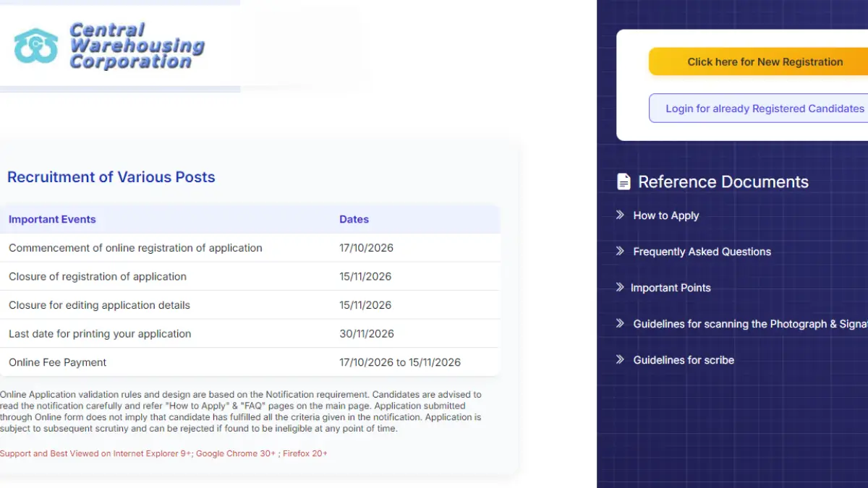Click the Dates column header
This screenshot has width=868, height=488.
coord(354,219)
